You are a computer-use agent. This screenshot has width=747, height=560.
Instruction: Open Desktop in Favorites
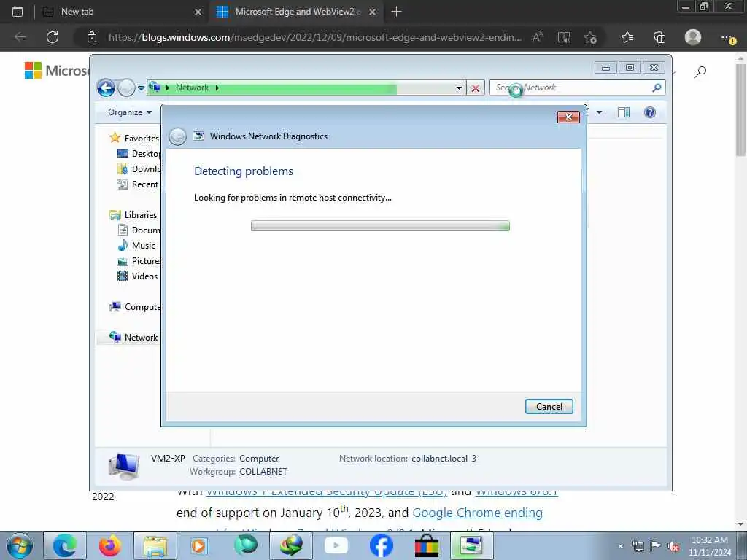point(139,154)
